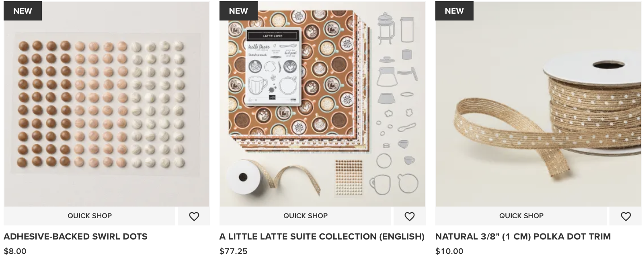Viewport: 644px width, 262px height.
Task: Click the white ribbon spool in Latte Suite image
Action: point(244,178)
